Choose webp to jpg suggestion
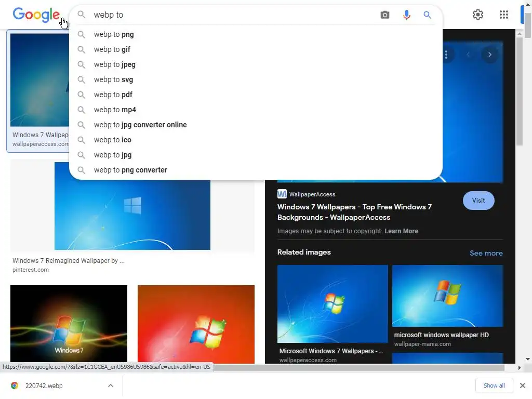Screen dimensions: 532x399 (256, 155)
